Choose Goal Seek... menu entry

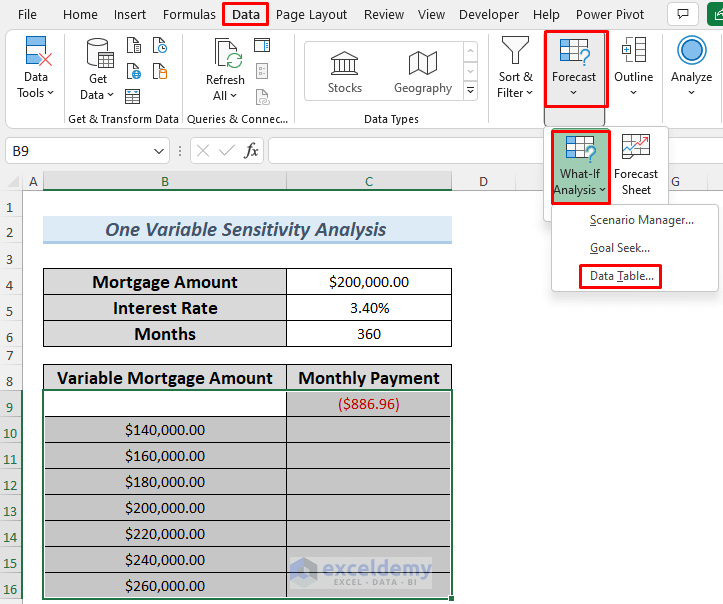[x=635, y=248]
